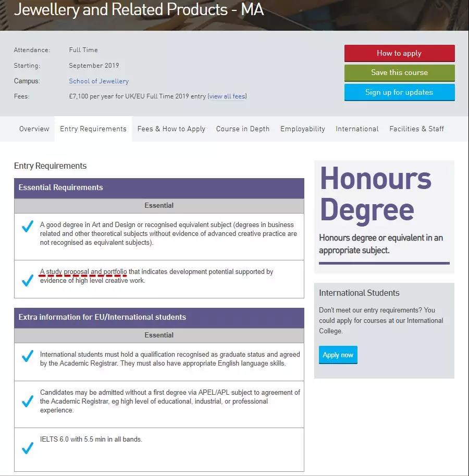Click Sign up for updates button

pos(399,92)
